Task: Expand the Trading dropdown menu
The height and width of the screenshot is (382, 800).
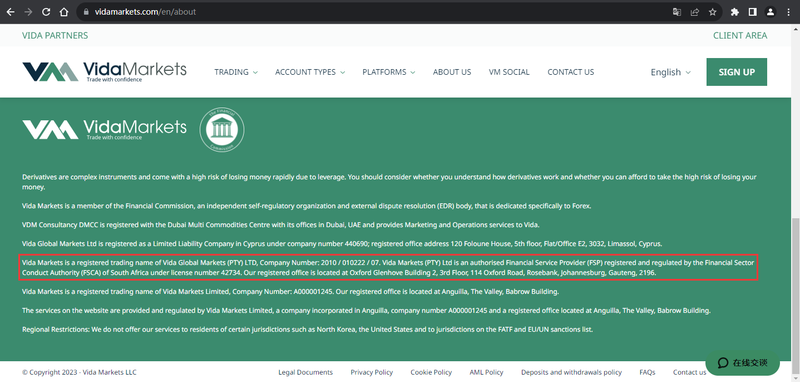Action: (x=236, y=72)
